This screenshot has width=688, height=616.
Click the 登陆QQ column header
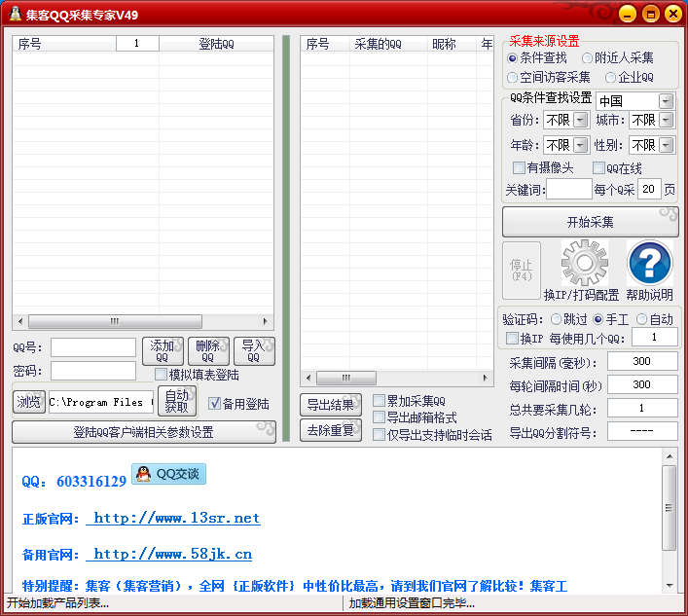tap(216, 44)
